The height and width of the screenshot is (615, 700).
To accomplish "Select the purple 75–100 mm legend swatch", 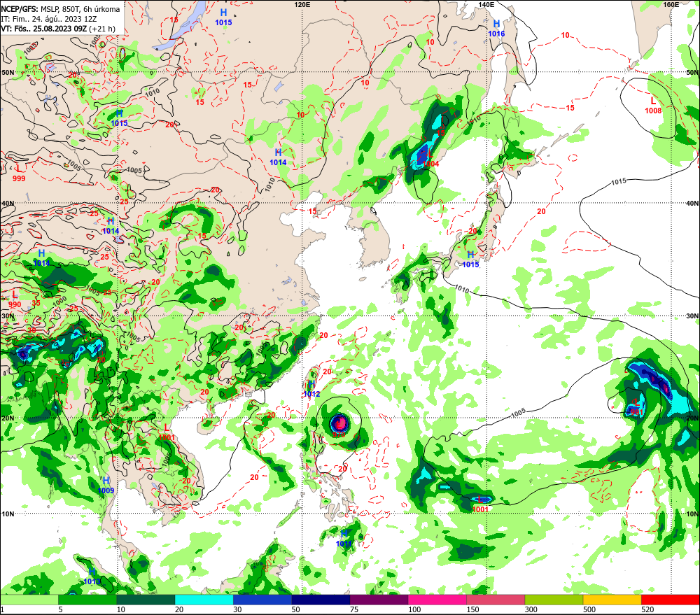I will tap(379, 600).
